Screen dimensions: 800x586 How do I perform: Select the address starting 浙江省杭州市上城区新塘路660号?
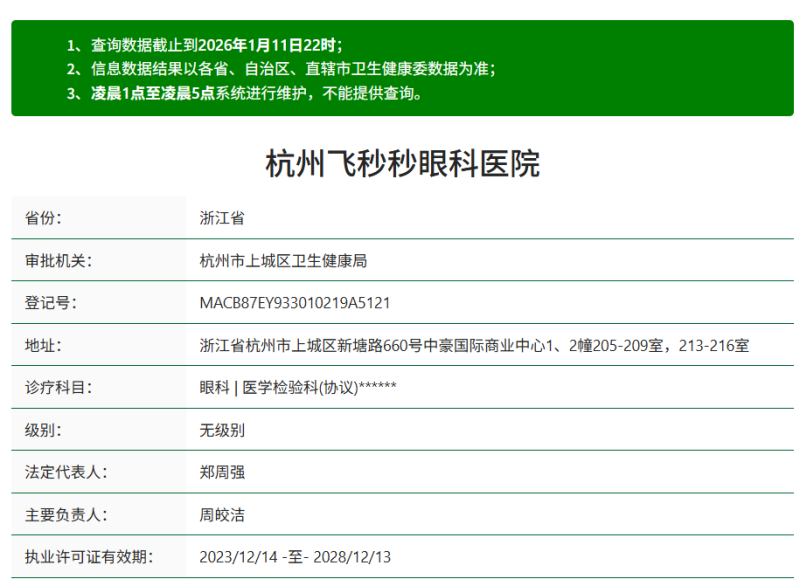[474, 345]
